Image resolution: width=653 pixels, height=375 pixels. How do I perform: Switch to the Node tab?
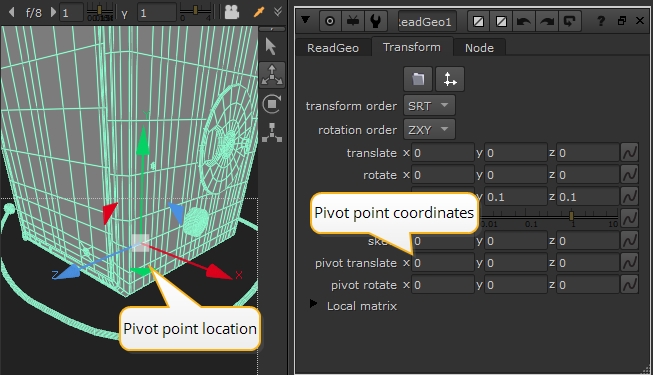pos(479,48)
